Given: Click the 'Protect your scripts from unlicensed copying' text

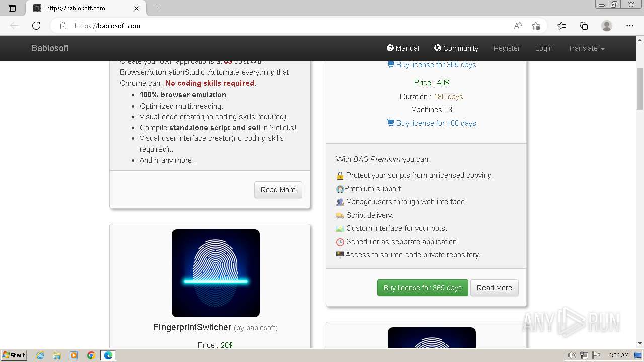Looking at the screenshot, I should [420, 175].
